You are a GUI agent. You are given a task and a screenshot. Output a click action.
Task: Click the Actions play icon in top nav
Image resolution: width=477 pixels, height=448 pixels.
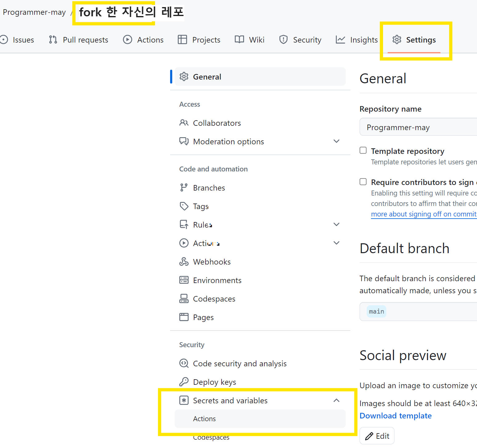coord(128,39)
